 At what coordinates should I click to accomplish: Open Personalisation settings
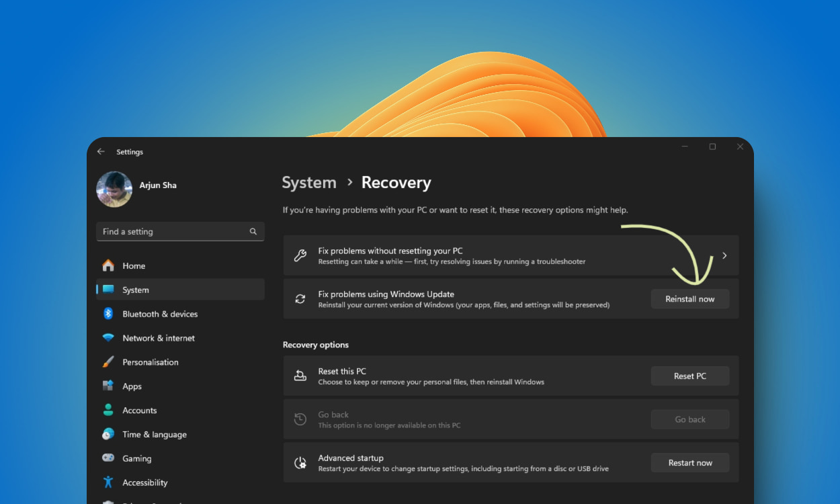pos(180,362)
